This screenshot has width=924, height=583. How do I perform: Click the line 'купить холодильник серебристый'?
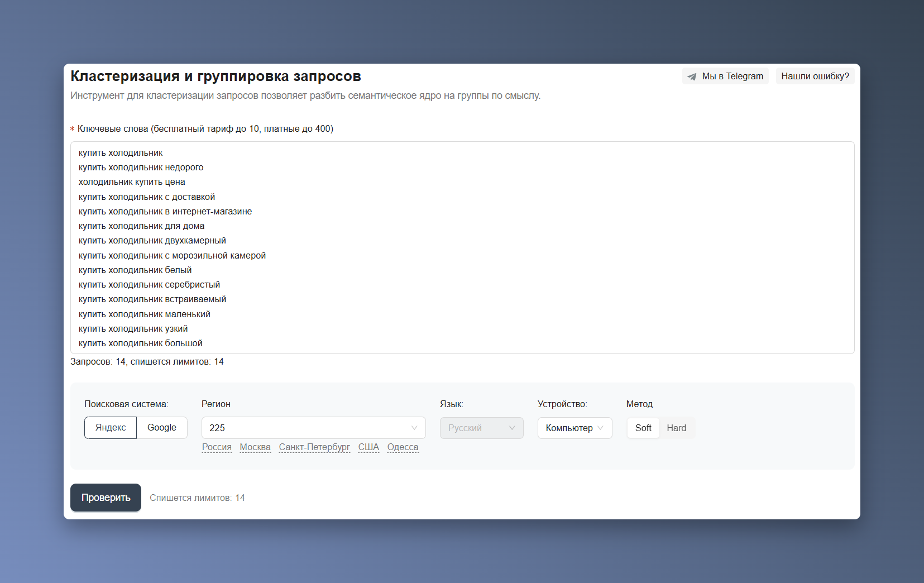149,285
